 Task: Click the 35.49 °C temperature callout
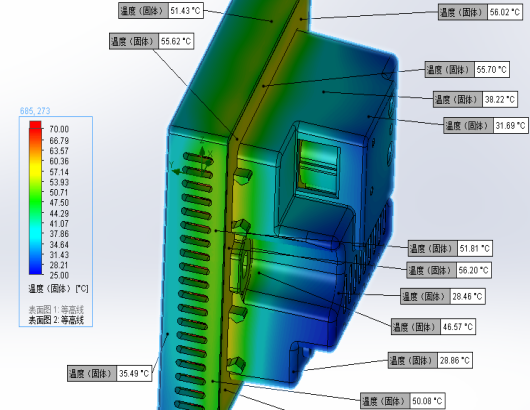click(x=110, y=373)
